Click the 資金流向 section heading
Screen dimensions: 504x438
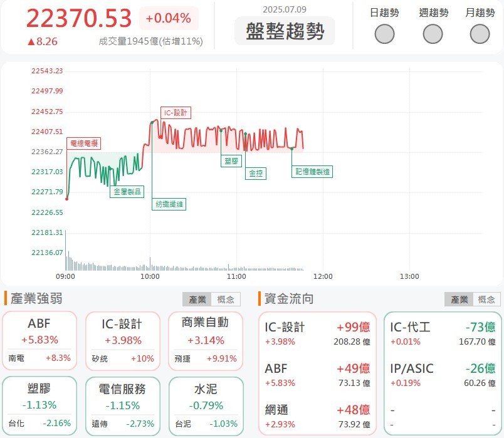288,298
